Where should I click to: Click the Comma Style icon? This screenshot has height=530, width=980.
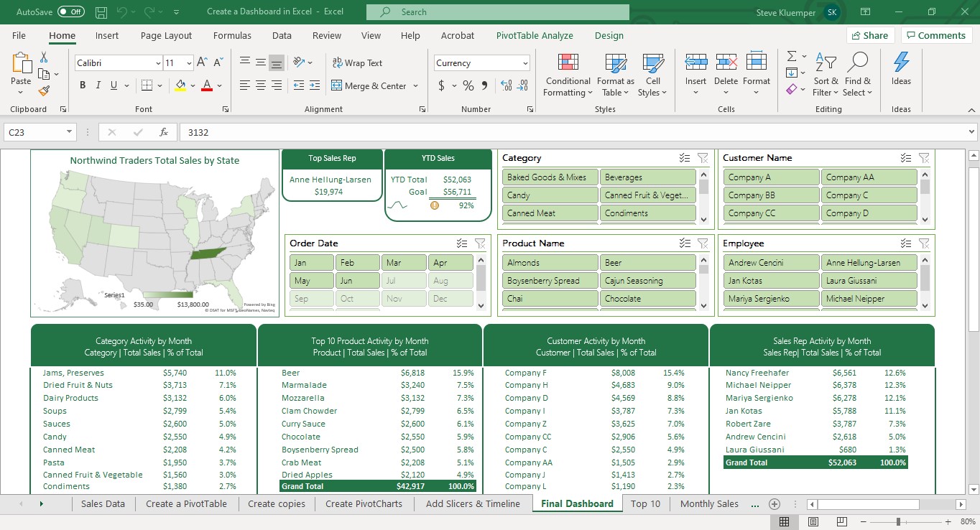484,85
